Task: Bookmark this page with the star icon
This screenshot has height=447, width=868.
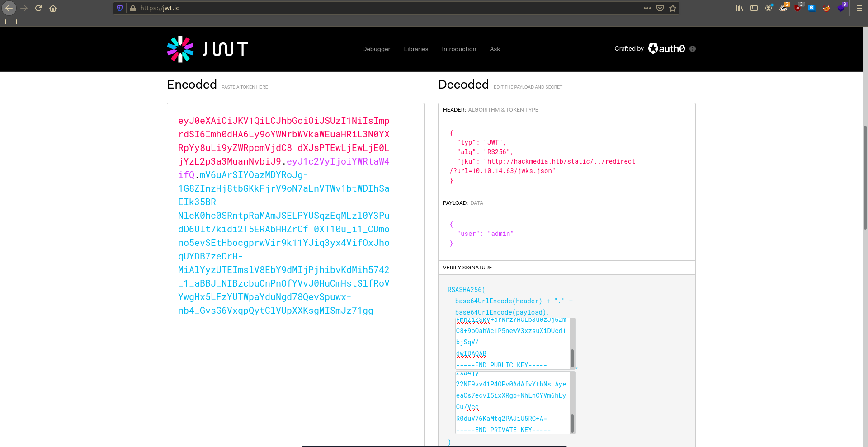Action: [x=673, y=8]
